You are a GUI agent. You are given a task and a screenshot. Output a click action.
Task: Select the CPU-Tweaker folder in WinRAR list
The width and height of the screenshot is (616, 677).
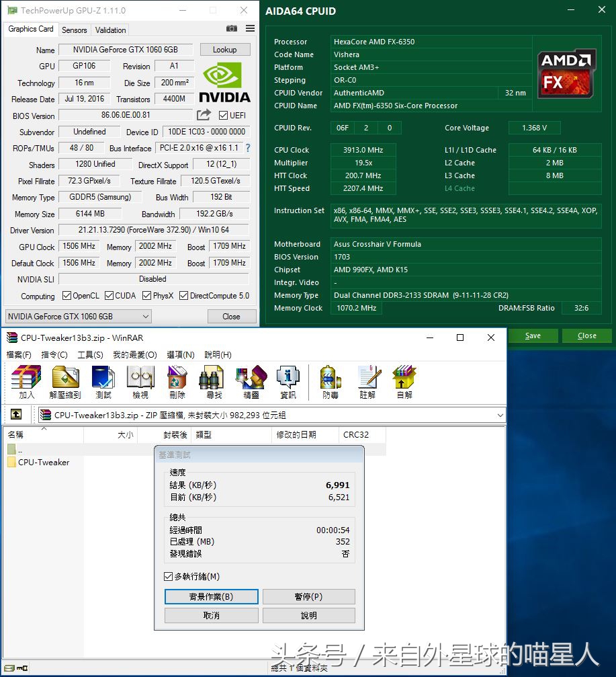coord(38,462)
